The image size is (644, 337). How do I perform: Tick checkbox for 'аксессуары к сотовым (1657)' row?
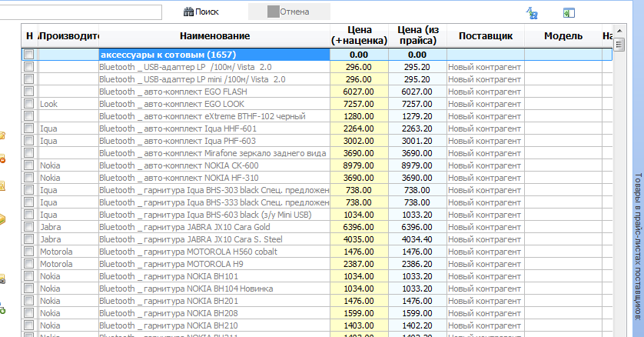pos(28,55)
